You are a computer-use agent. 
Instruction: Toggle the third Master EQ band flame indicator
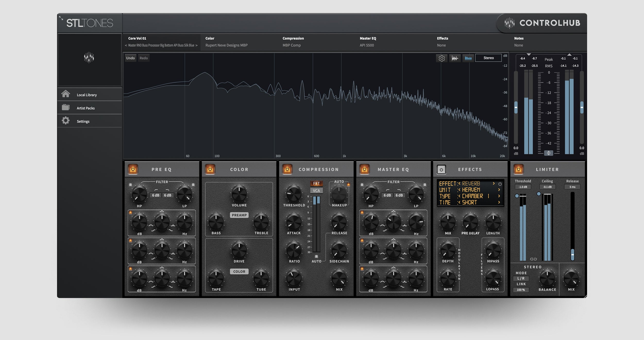coord(362,268)
